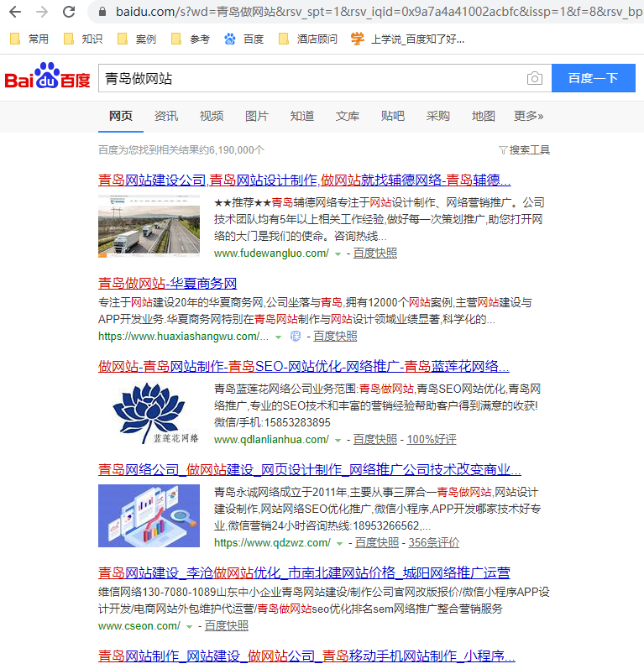Switch to the 视频 tab
This screenshot has height=669, width=644.
(x=212, y=116)
